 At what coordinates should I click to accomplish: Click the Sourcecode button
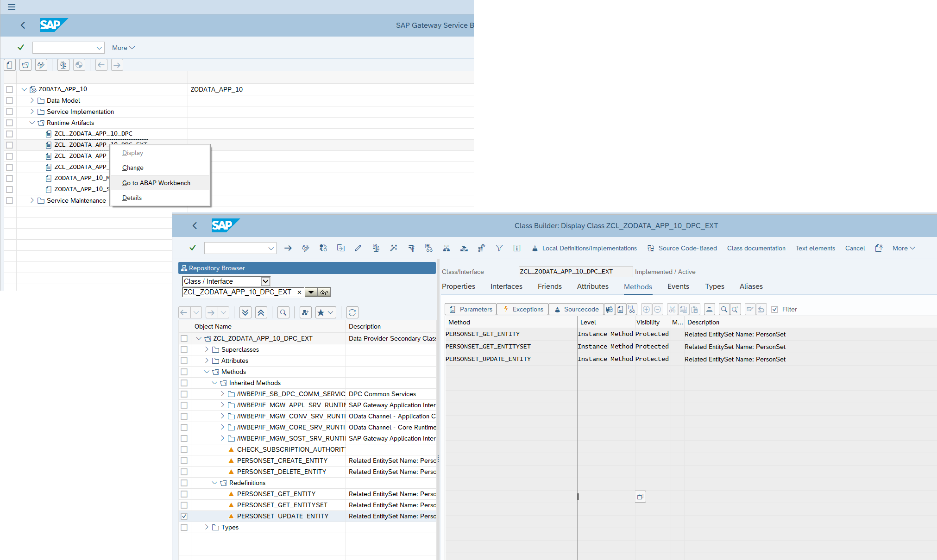[576, 309]
